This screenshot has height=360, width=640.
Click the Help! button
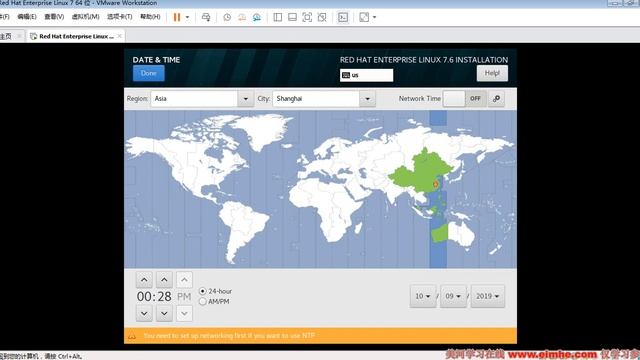(492, 73)
